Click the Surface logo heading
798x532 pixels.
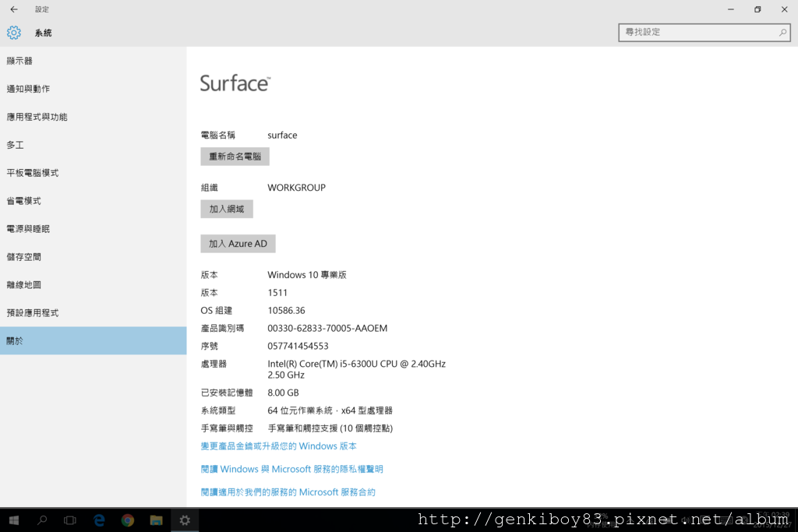(x=235, y=83)
